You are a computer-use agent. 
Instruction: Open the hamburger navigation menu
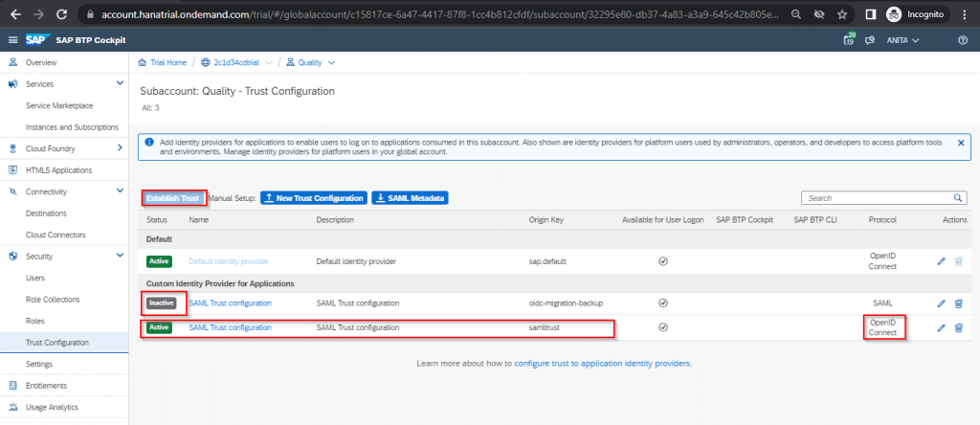(12, 40)
